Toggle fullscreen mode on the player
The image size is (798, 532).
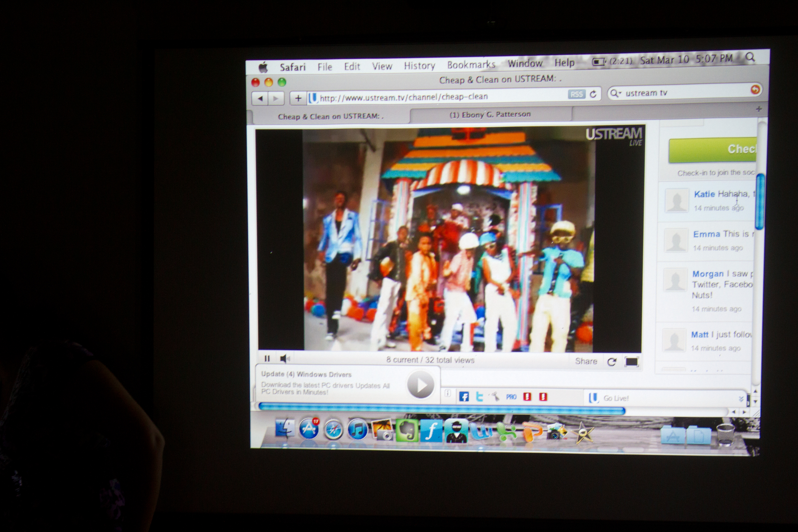(631, 362)
